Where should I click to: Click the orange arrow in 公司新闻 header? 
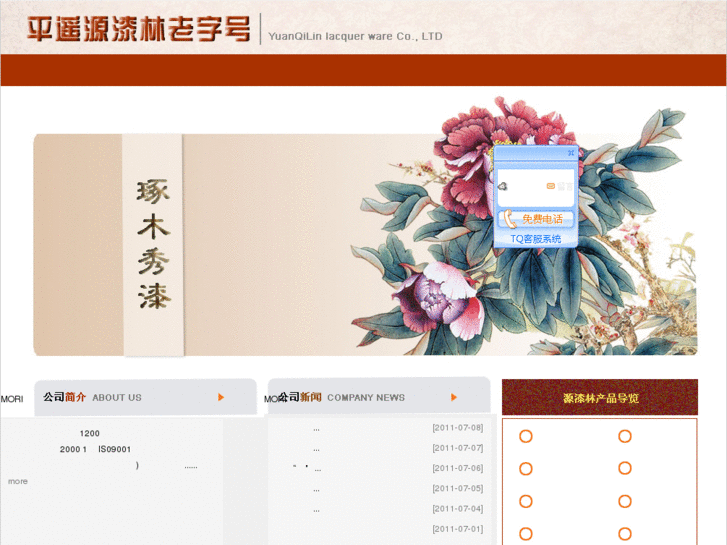click(x=454, y=397)
